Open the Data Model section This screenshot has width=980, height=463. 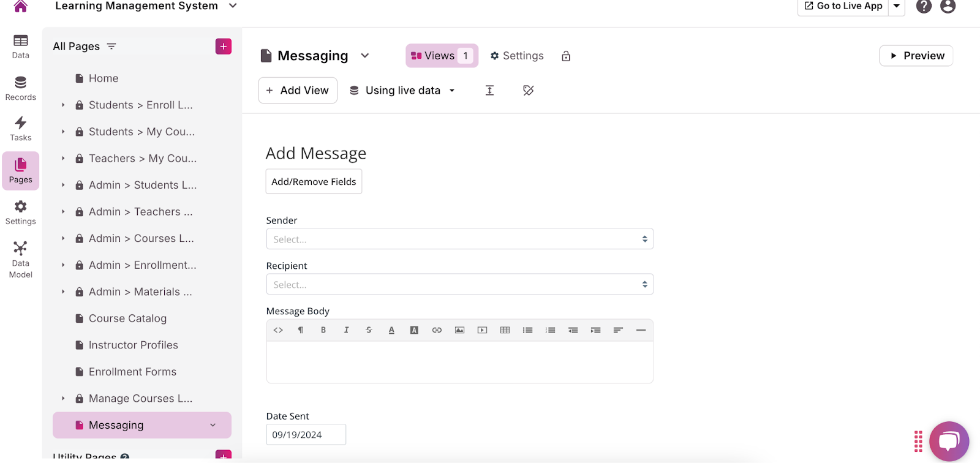pos(20,259)
